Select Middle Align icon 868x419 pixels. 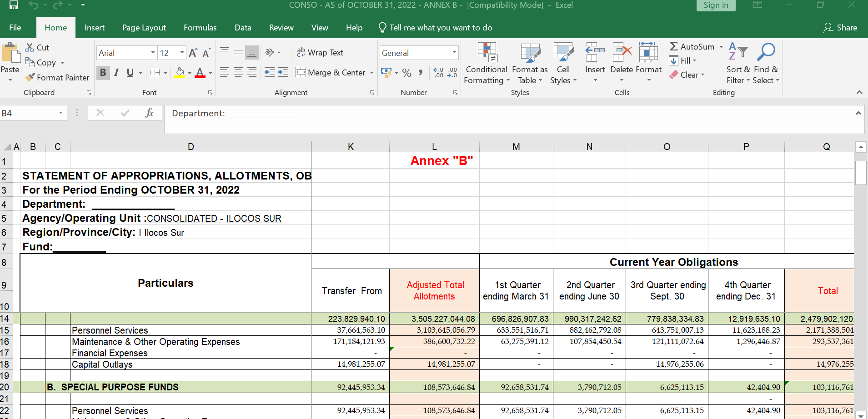point(238,53)
